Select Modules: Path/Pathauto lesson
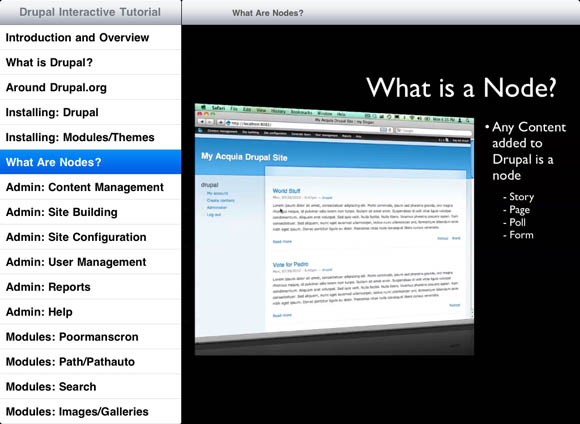 90,362
